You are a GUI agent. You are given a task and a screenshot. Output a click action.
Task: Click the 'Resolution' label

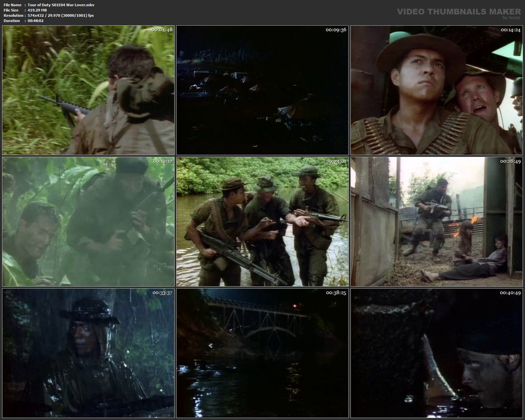pyautogui.click(x=14, y=15)
